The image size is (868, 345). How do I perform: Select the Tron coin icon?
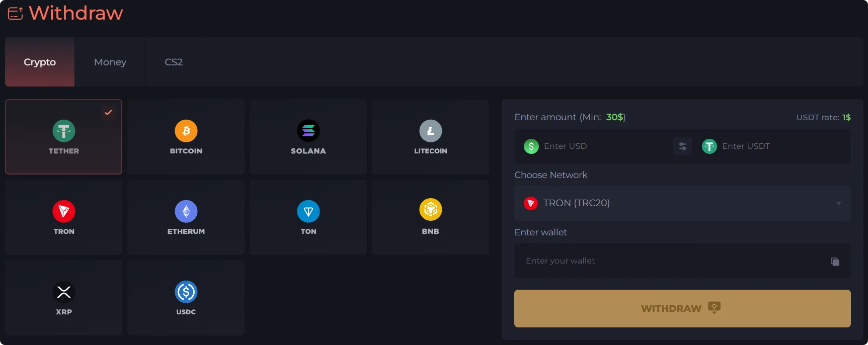(64, 211)
